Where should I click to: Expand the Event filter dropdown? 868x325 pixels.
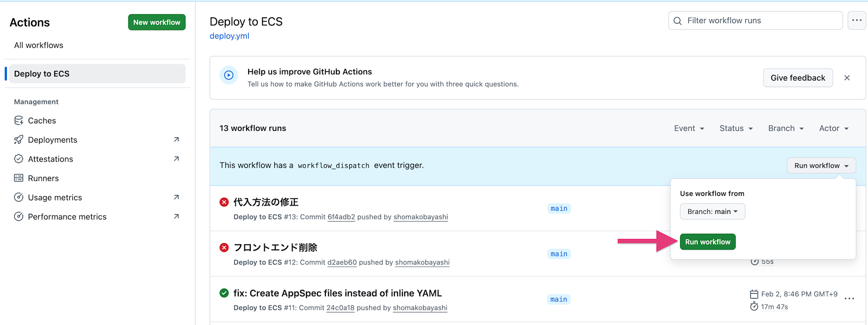[x=689, y=128]
